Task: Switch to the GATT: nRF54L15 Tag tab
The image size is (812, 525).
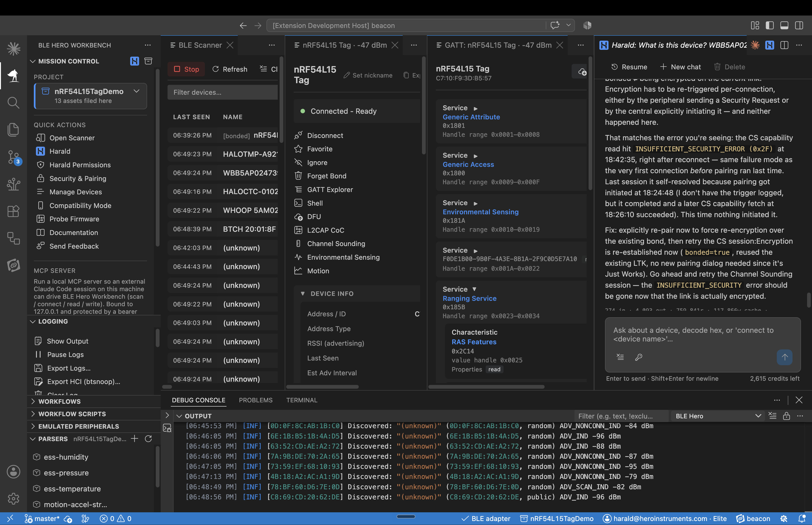Action: coord(498,45)
